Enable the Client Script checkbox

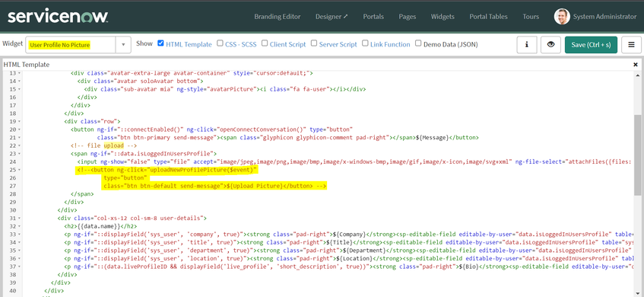[x=265, y=43]
